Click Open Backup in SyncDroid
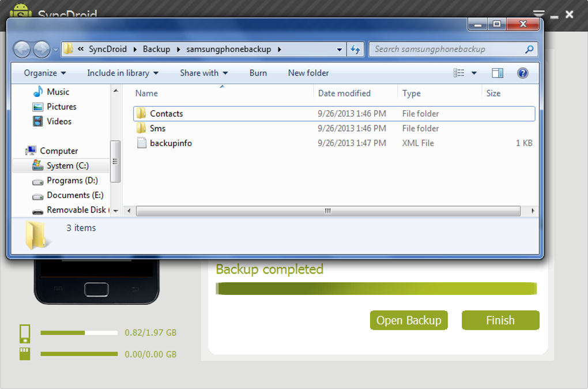The width and height of the screenshot is (588, 389). pyautogui.click(x=409, y=320)
